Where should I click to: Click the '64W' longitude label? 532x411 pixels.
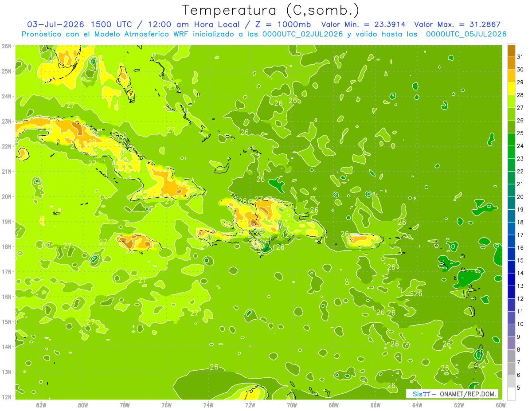tap(417, 405)
